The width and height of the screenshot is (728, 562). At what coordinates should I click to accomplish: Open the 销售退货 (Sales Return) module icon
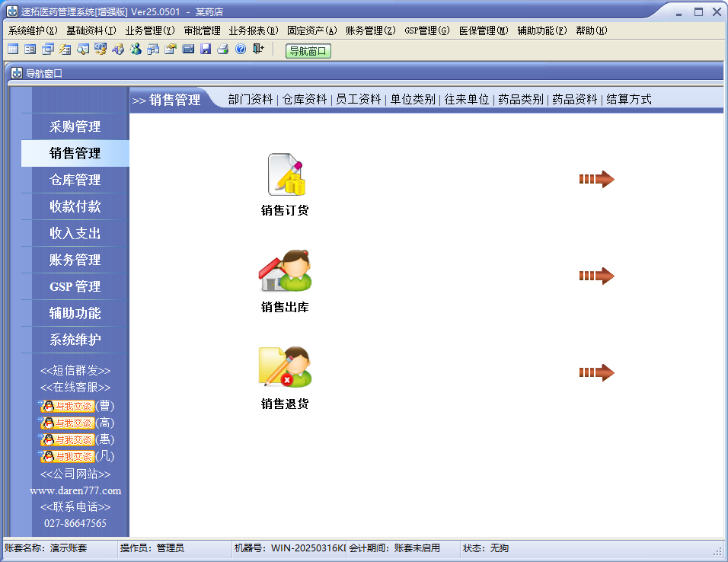pyautogui.click(x=285, y=368)
